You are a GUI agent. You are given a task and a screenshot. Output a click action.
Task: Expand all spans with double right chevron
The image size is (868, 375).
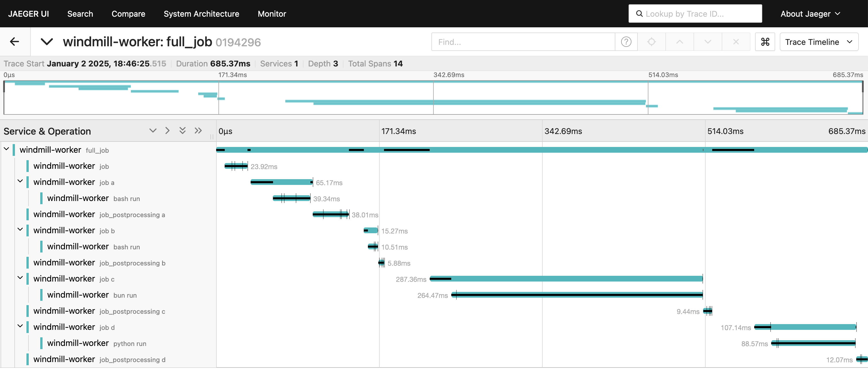tap(198, 131)
